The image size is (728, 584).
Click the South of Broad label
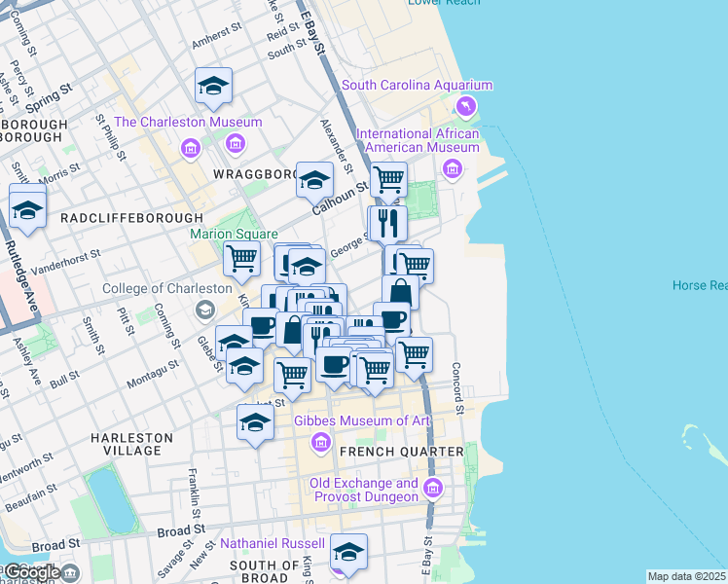(265, 572)
